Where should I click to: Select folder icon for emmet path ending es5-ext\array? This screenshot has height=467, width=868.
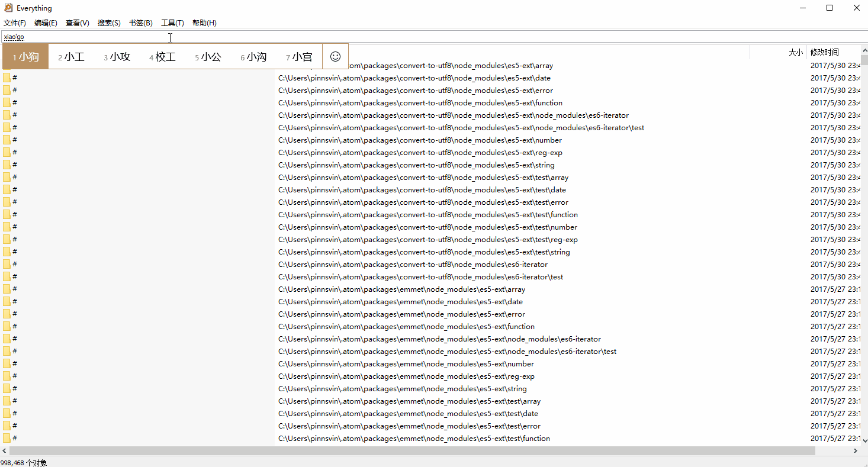pos(7,289)
